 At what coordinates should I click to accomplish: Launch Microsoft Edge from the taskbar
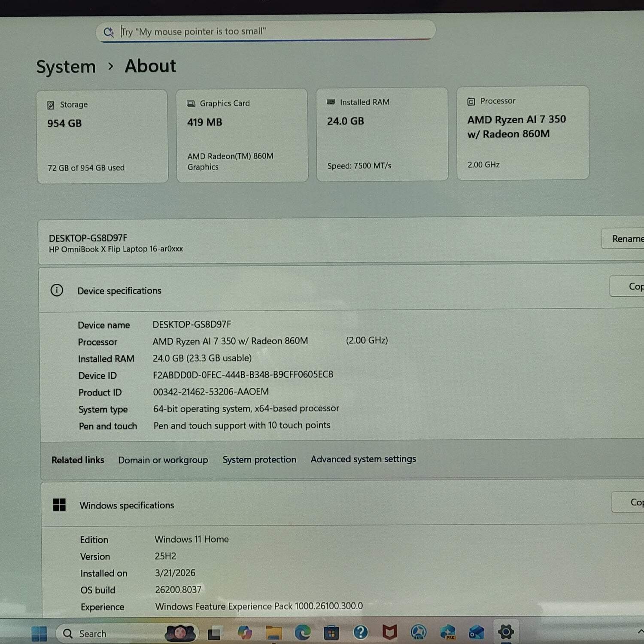tap(303, 632)
